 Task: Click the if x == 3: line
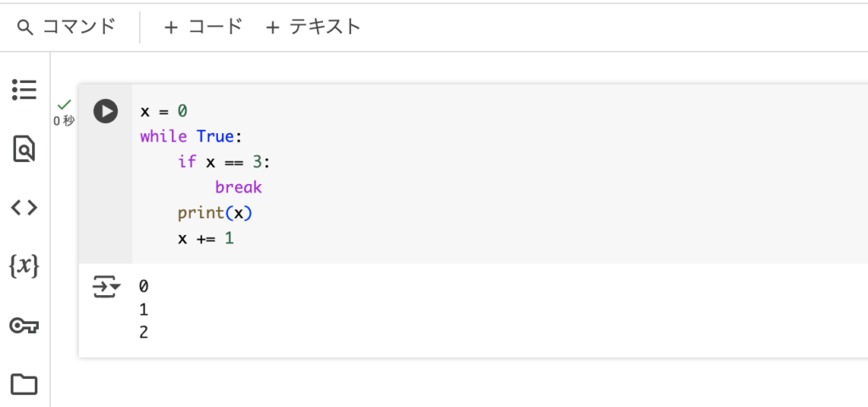[x=224, y=162]
